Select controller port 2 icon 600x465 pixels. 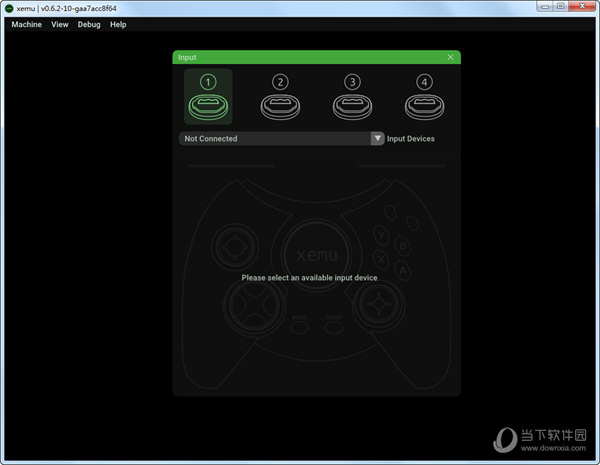point(280,97)
